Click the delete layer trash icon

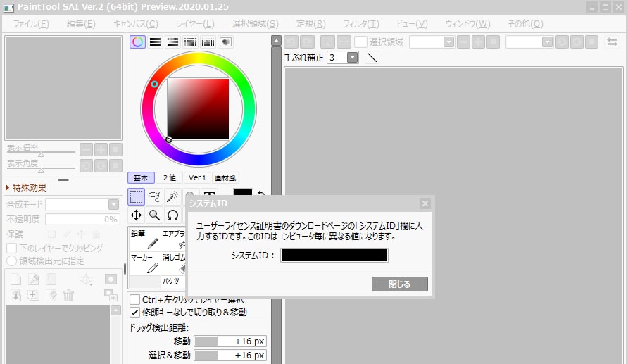click(x=68, y=296)
